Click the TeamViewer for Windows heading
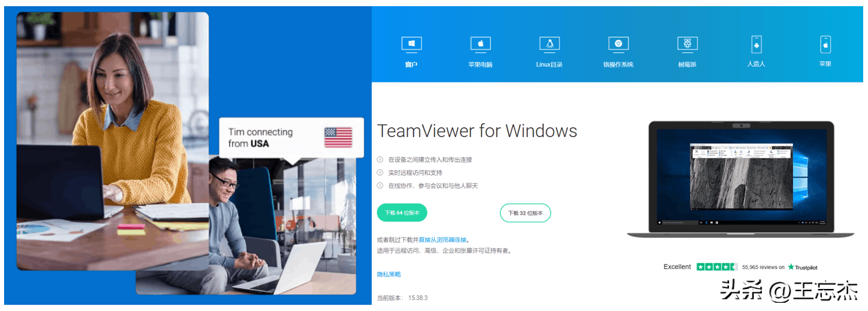Viewport: 868px width, 311px height. pos(477,131)
